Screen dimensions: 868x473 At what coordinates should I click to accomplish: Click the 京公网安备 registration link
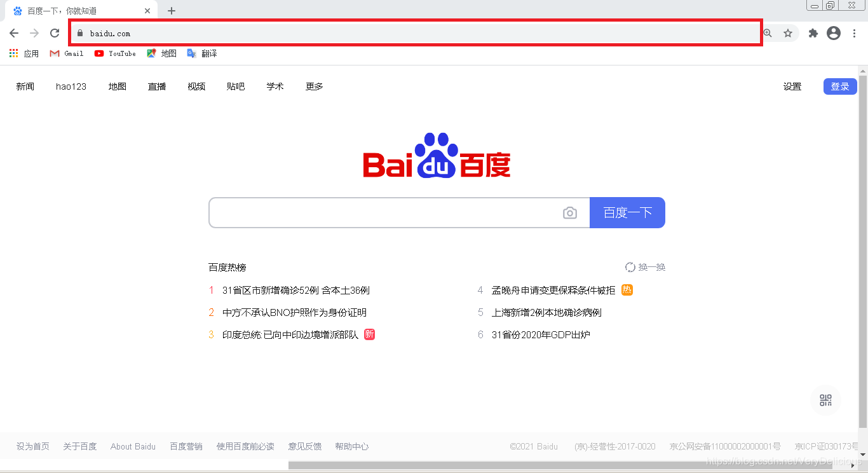725,446
